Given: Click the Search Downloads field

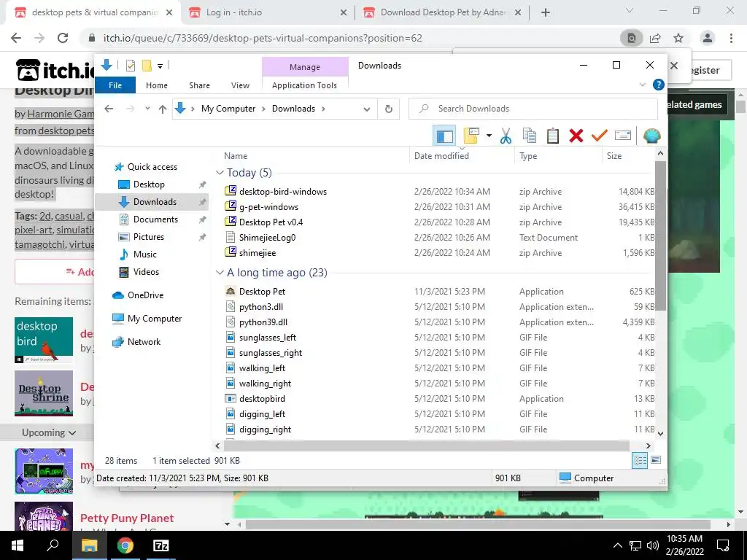Looking at the screenshot, I should coord(533,109).
